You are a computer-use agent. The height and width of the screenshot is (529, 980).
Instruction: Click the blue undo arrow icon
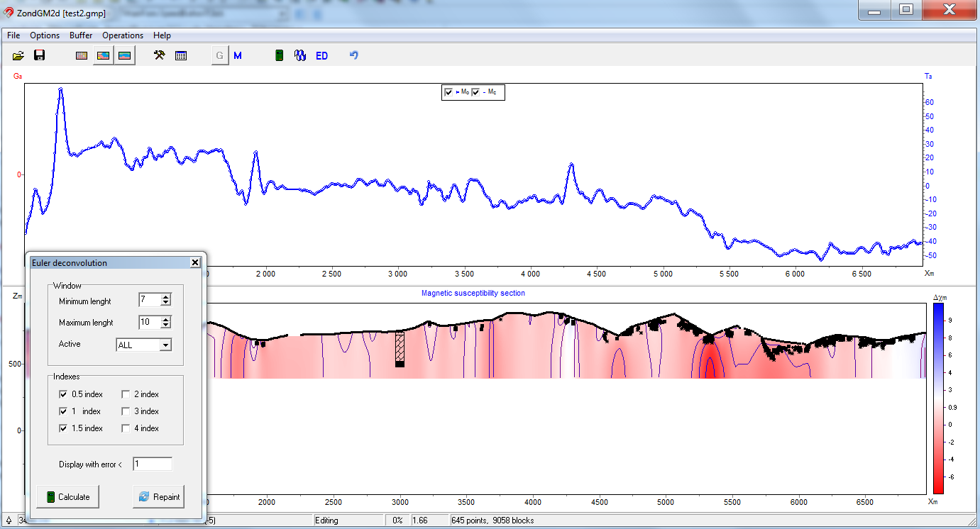tap(353, 55)
